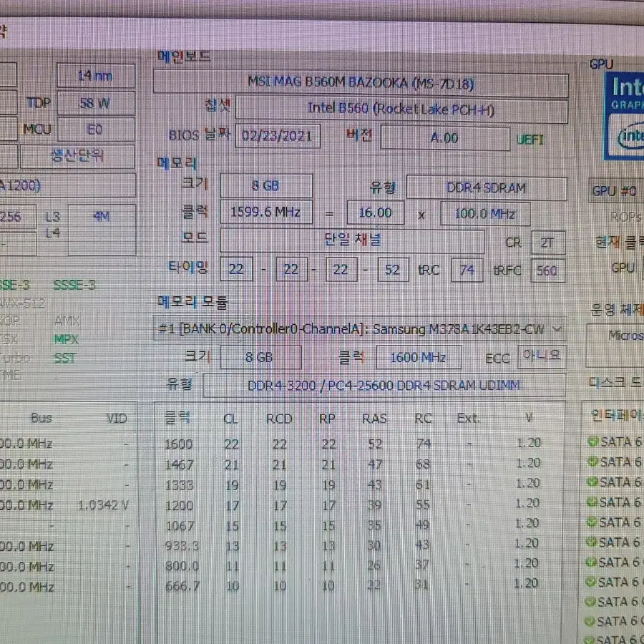Click the VID column header
Viewport: 644px width, 644px height.
point(117,419)
